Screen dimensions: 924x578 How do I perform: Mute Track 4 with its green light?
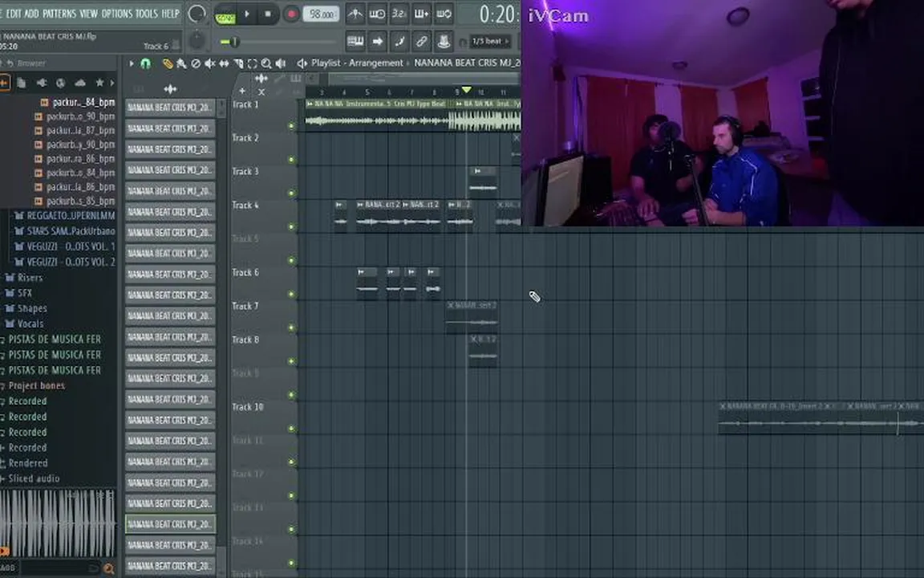pyautogui.click(x=291, y=226)
